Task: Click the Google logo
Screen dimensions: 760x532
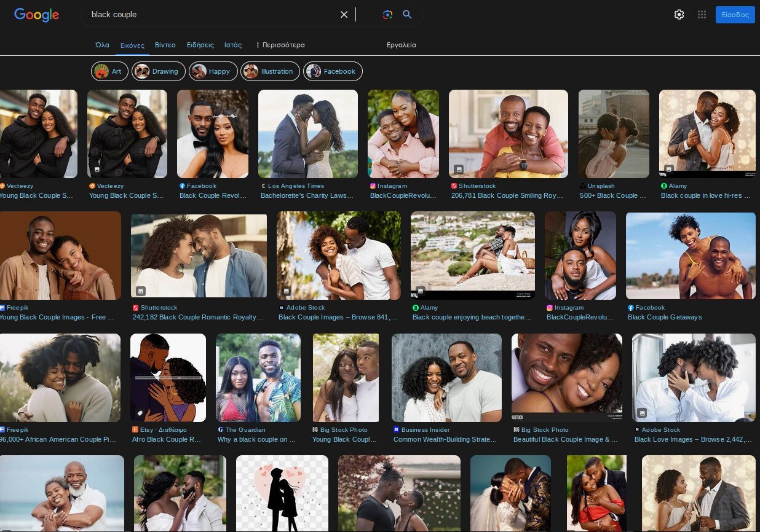Action: pos(36,15)
